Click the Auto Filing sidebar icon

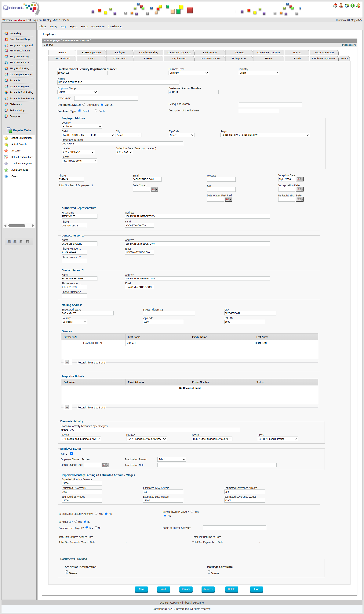pyautogui.click(x=6, y=33)
